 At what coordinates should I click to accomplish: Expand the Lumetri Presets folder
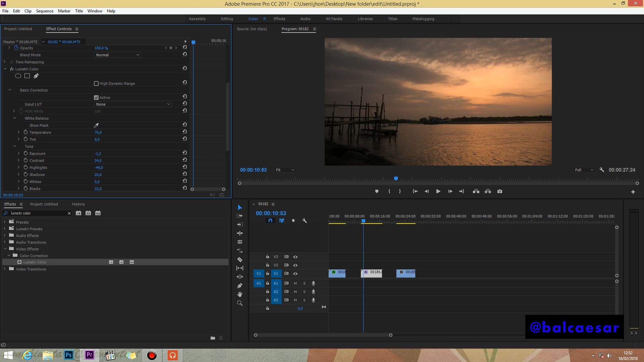[5, 229]
